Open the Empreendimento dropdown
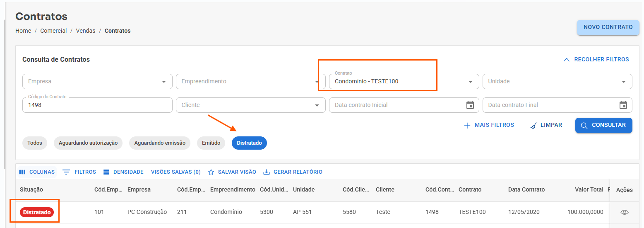 [251, 81]
